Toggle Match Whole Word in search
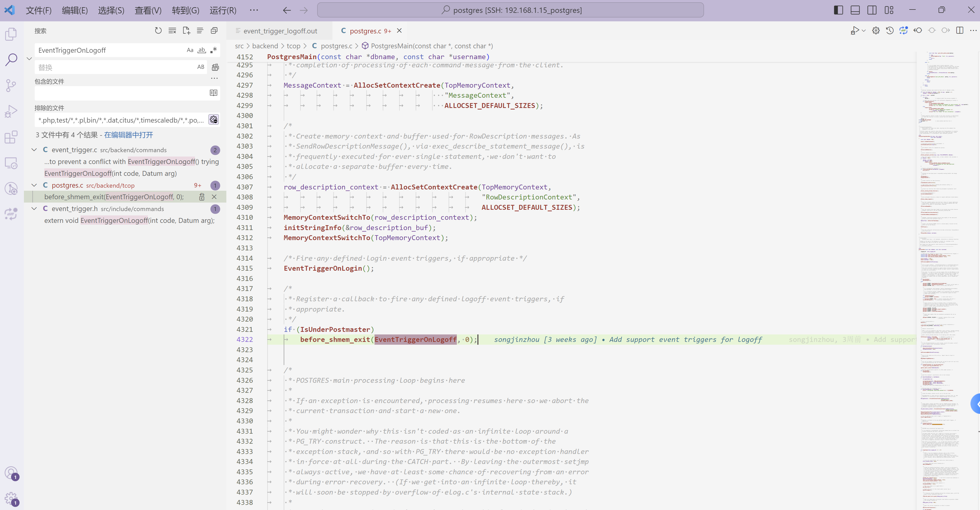The height and width of the screenshot is (510, 980). tap(202, 50)
